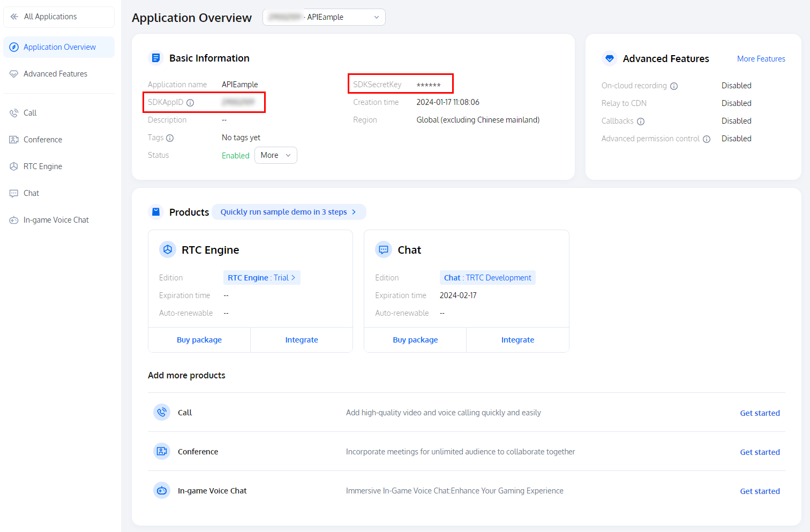Click the info icon beside SDKAppID

pyautogui.click(x=190, y=103)
